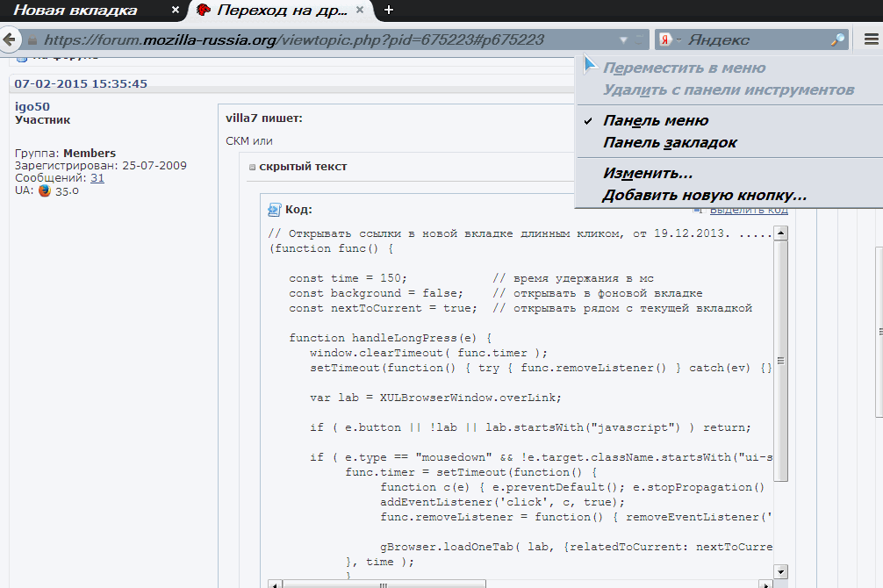Open igo50's post count link '31'
883x588 pixels.
click(x=97, y=177)
